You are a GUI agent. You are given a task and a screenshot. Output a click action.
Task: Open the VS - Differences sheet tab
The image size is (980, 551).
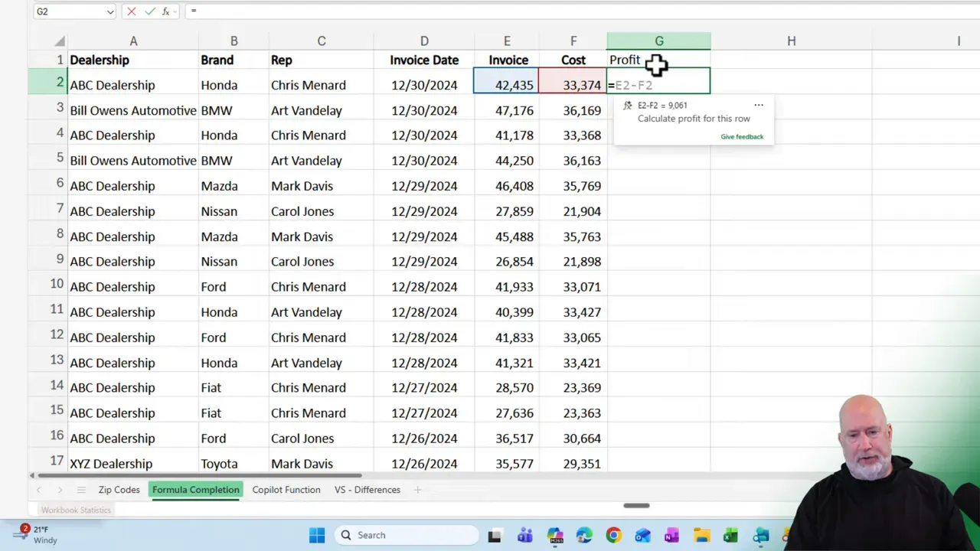pos(367,490)
